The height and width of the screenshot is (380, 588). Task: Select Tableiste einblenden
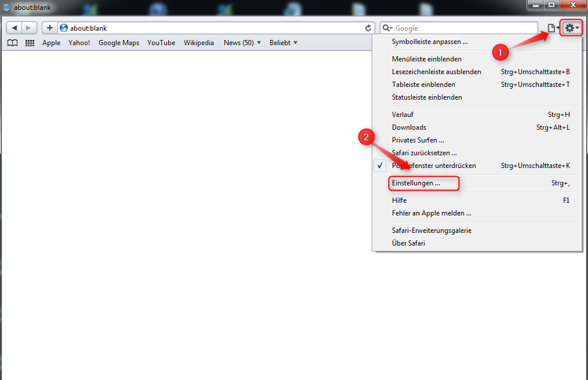point(477,85)
